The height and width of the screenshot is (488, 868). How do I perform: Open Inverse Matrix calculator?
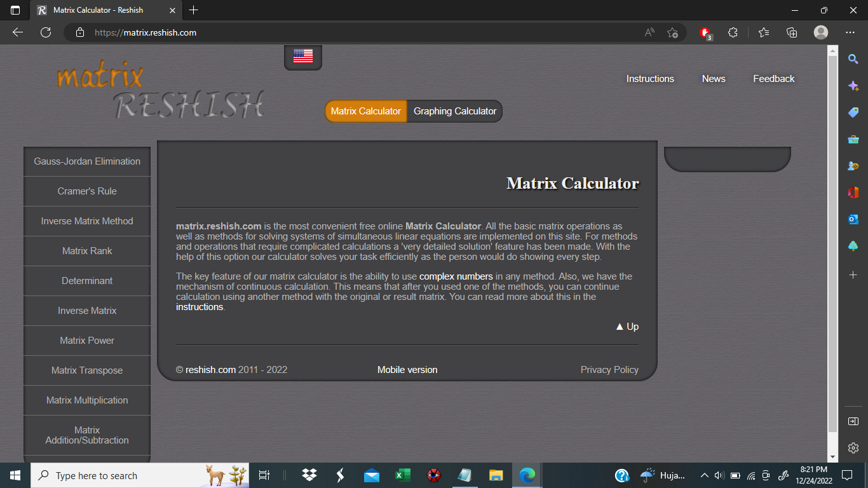click(x=87, y=311)
